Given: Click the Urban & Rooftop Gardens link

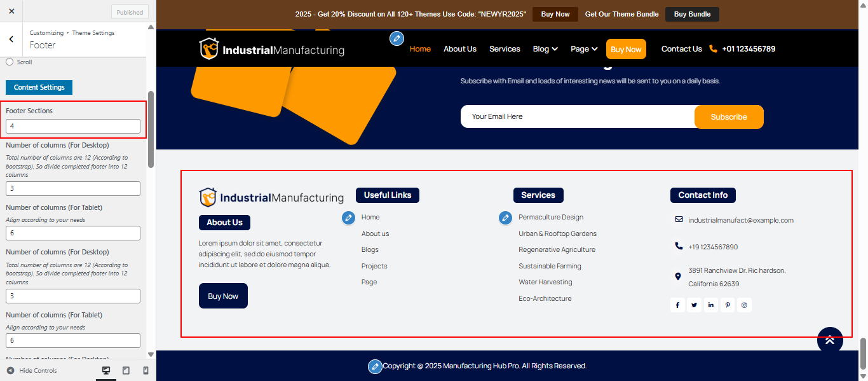Looking at the screenshot, I should tap(558, 233).
